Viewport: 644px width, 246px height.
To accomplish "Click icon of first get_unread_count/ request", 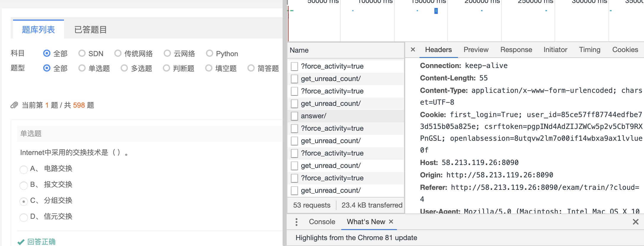I will 294,79.
